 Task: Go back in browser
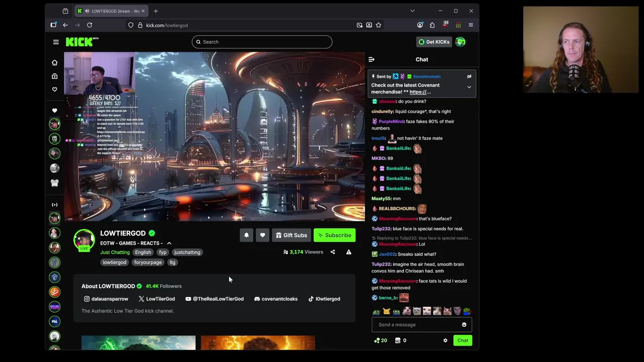click(65, 25)
